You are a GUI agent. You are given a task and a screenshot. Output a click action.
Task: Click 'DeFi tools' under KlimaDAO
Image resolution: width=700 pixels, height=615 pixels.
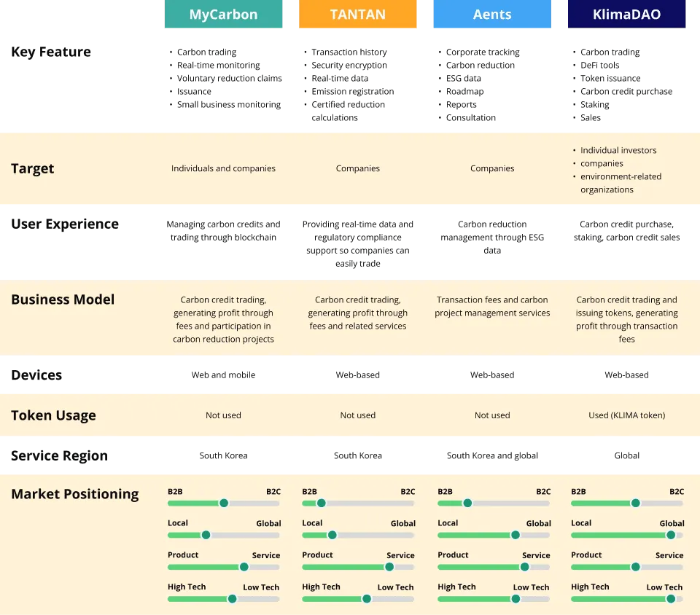[x=599, y=65]
